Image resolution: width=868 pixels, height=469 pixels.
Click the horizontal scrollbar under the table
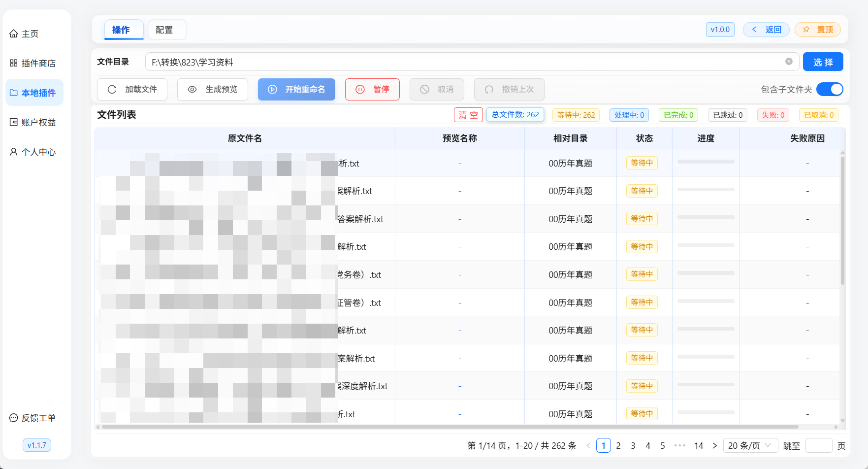pyautogui.click(x=450, y=427)
